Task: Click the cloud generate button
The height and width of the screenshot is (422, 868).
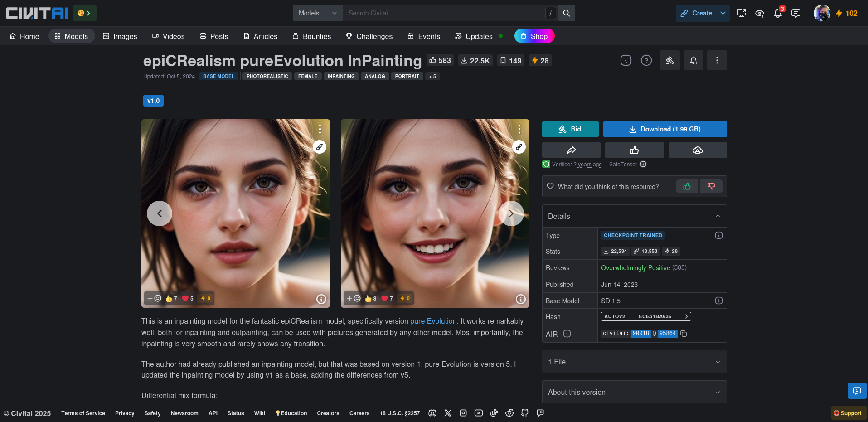Action: click(x=698, y=150)
